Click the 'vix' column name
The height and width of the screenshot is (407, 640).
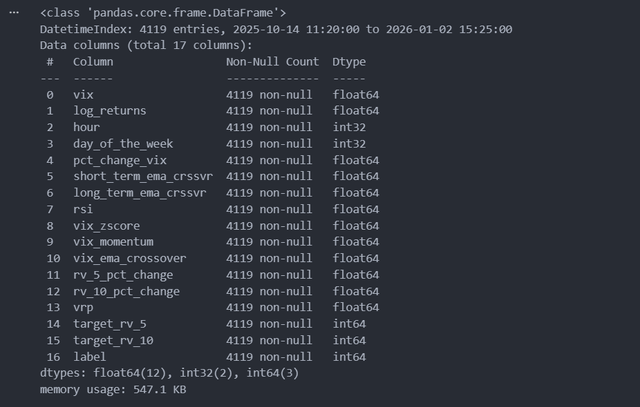pyautogui.click(x=83, y=94)
